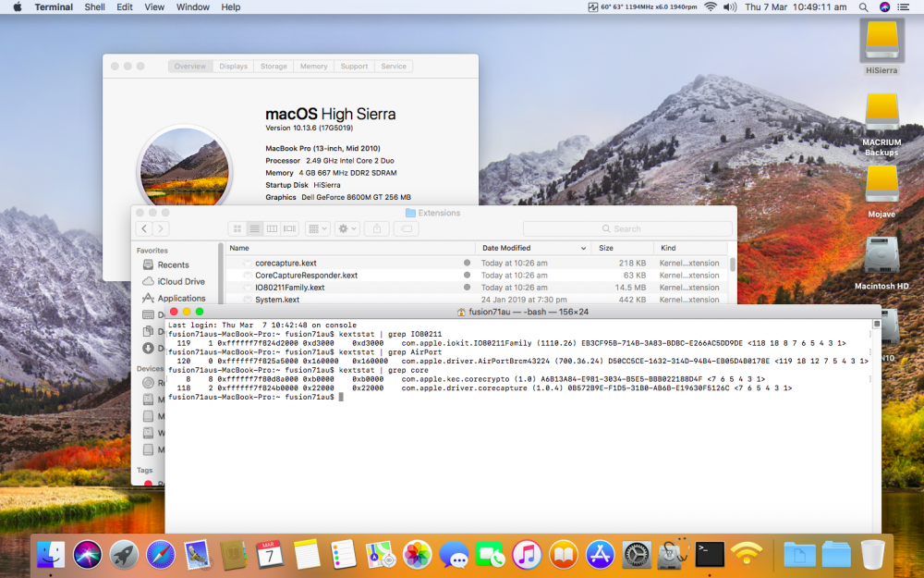Open Finder from the Dock
924x578 pixels.
(x=51, y=554)
